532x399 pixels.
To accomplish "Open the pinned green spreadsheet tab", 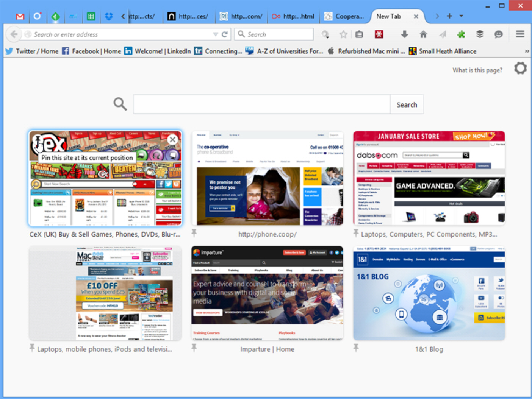I will (91, 16).
